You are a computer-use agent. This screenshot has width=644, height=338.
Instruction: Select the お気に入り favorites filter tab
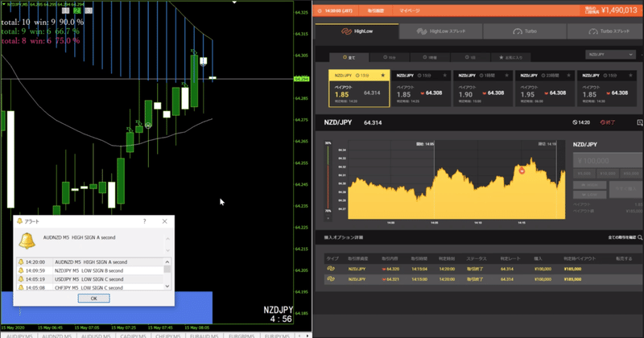[512, 57]
